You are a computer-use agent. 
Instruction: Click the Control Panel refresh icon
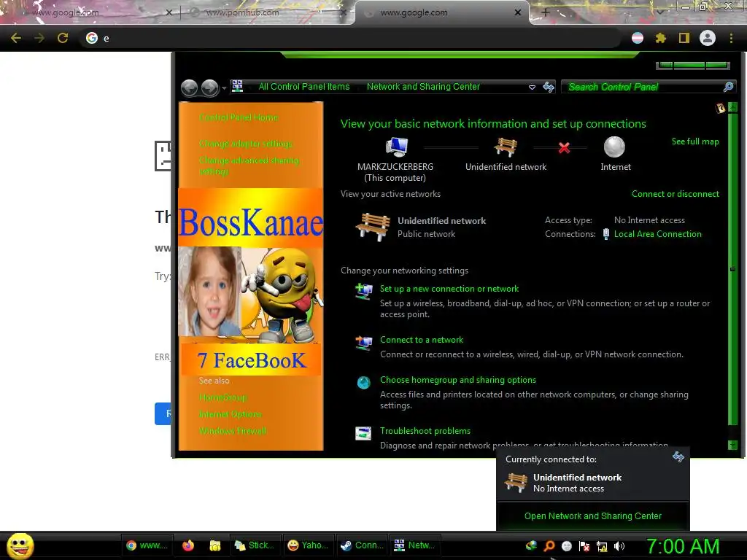point(549,87)
